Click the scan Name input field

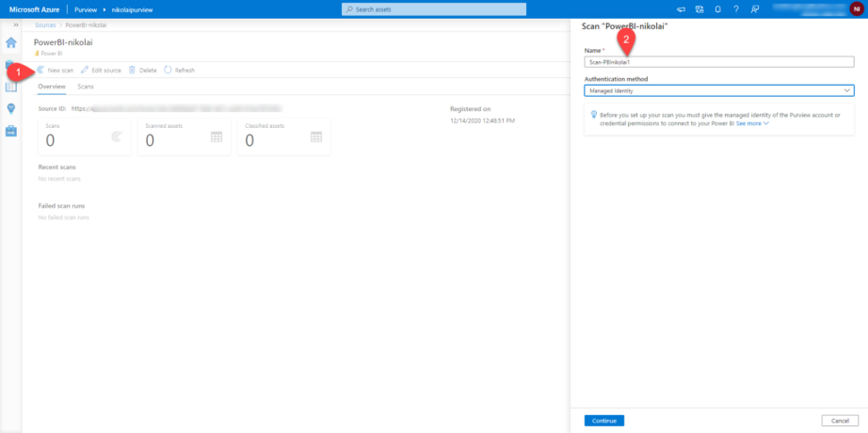tap(719, 62)
